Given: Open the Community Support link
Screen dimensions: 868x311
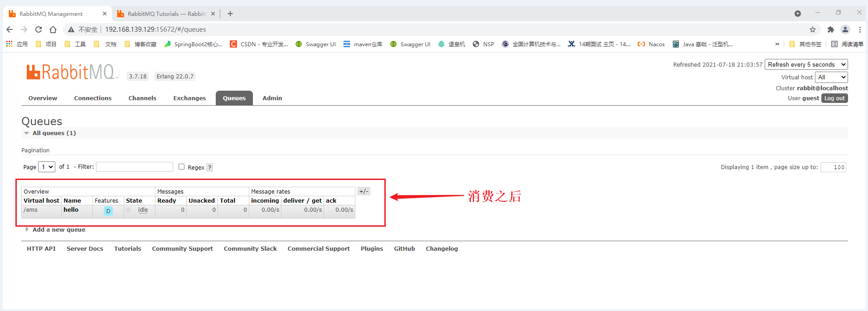Looking at the screenshot, I should [183, 248].
